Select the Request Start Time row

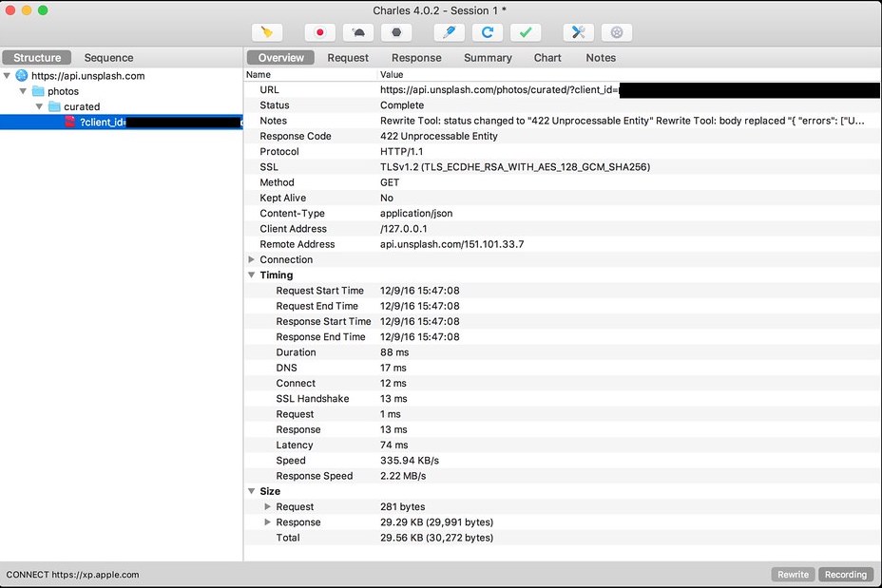[563, 291]
